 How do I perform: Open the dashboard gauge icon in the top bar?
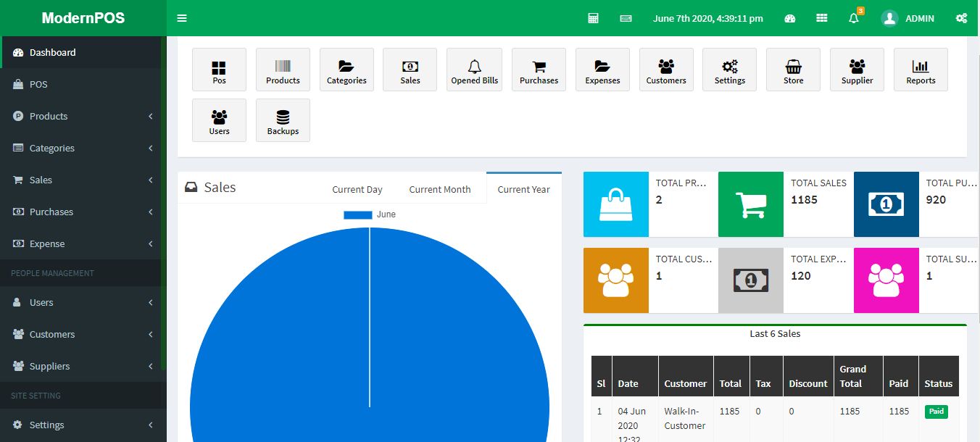(x=790, y=18)
